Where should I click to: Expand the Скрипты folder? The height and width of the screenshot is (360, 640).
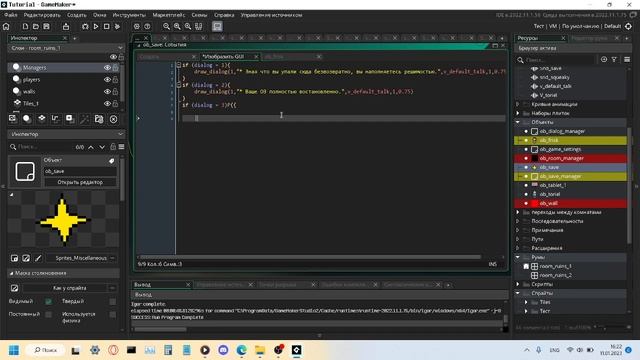pos(518,284)
